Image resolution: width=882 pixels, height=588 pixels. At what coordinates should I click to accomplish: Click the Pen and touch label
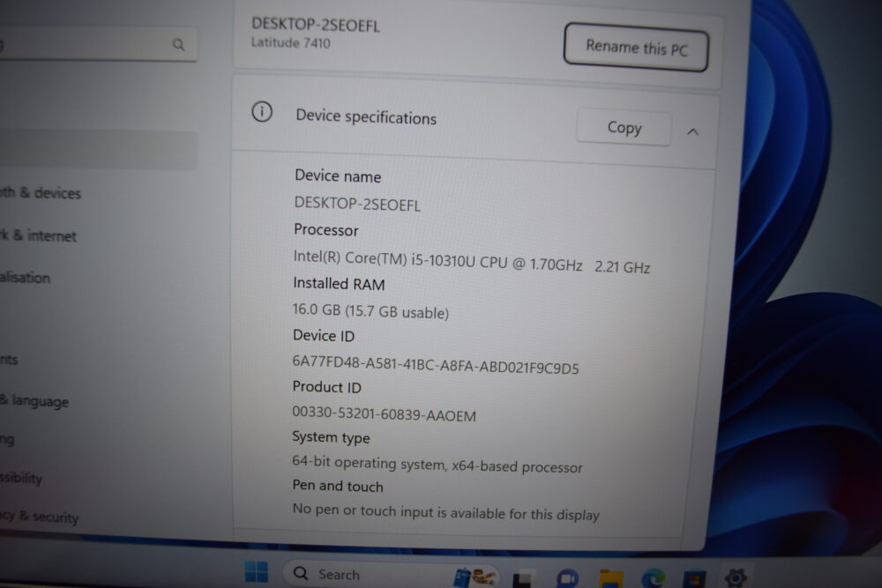point(338,486)
